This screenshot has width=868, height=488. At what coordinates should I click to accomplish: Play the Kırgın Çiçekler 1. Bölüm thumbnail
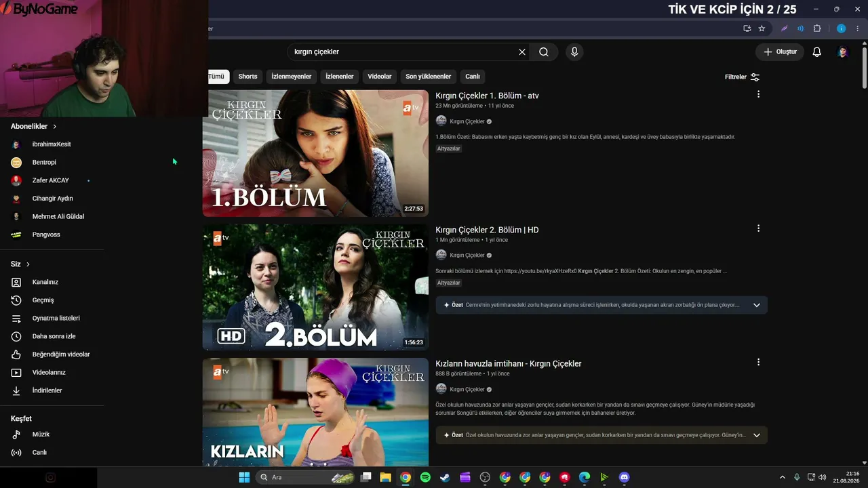tap(315, 153)
